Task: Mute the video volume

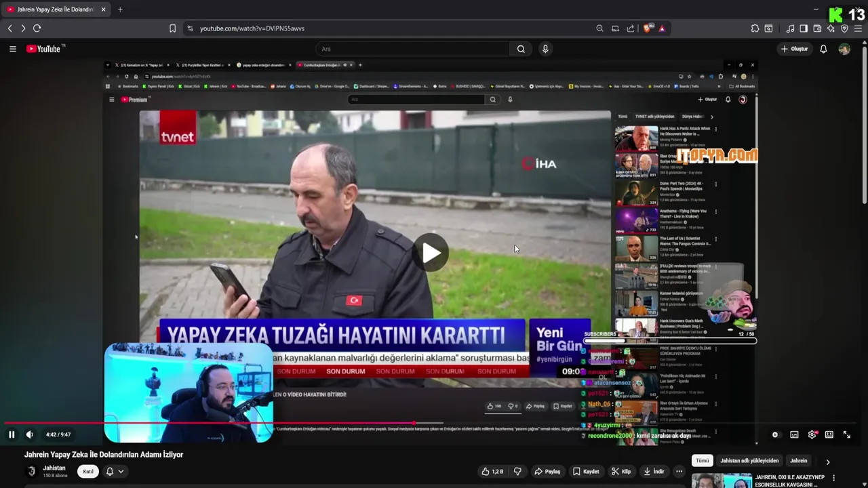Action: tap(29, 434)
